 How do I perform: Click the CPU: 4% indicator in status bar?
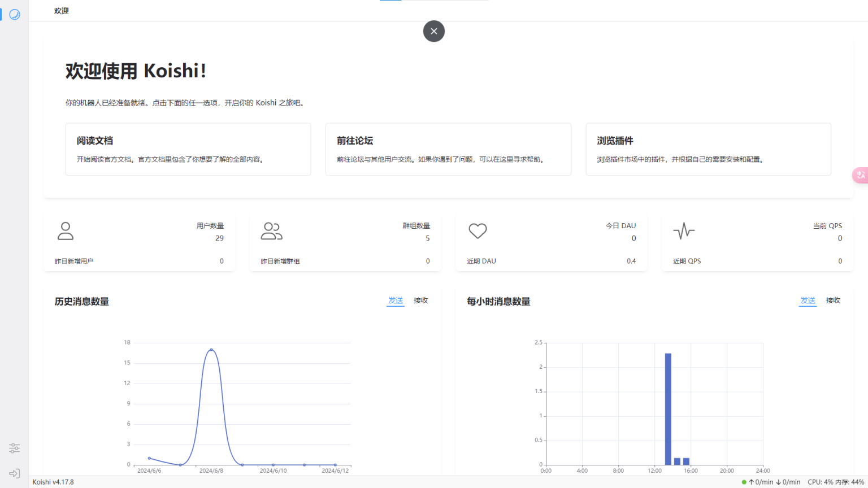click(x=821, y=482)
